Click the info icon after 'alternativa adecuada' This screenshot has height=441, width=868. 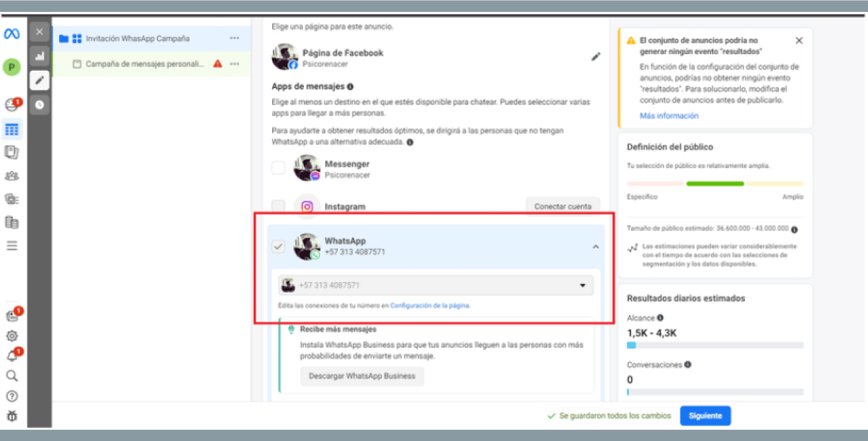(410, 142)
